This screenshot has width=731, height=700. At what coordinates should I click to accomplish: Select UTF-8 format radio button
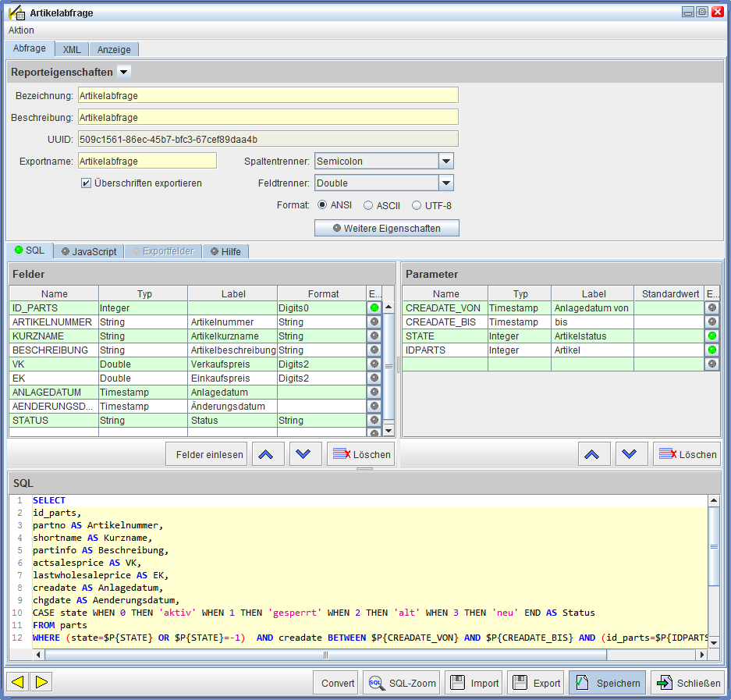click(417, 206)
